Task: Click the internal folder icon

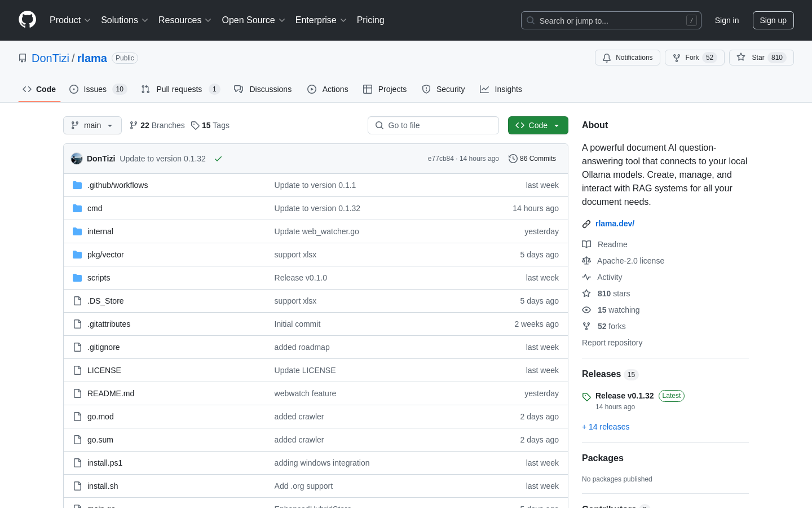Action: 77,231
